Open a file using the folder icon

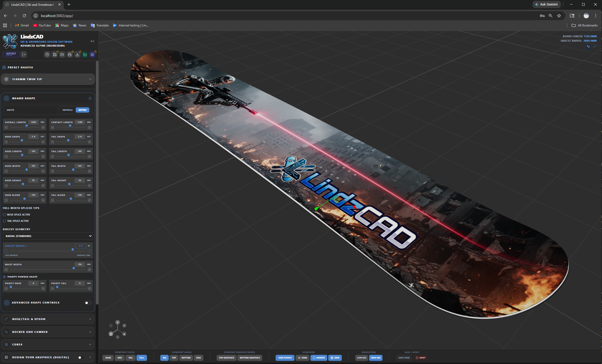click(62, 54)
